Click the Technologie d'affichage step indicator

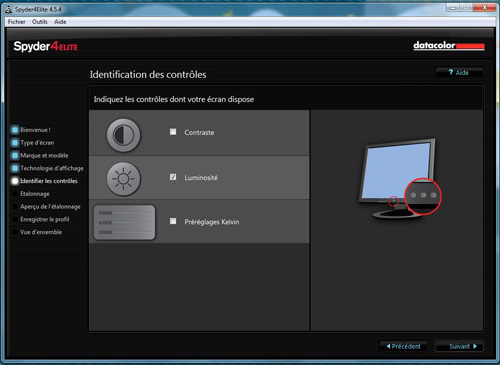15,168
